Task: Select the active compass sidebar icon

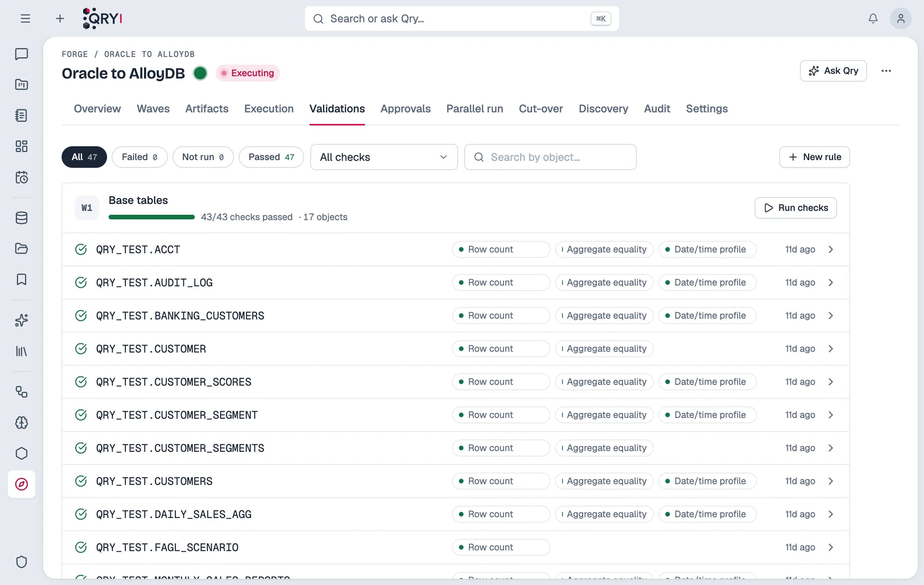Action: 22,484
